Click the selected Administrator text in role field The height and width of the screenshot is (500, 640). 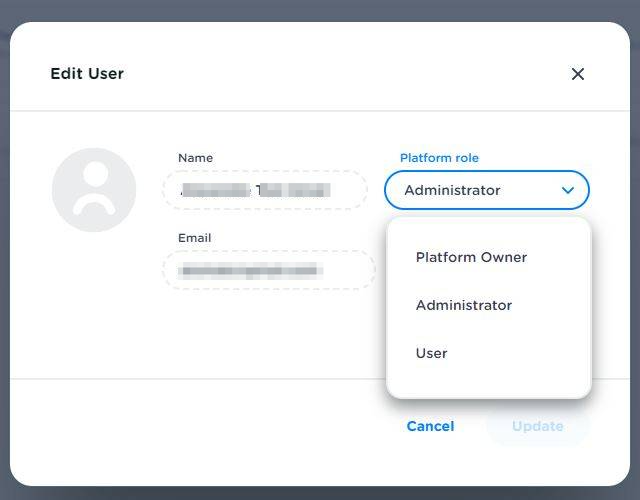tap(452, 190)
